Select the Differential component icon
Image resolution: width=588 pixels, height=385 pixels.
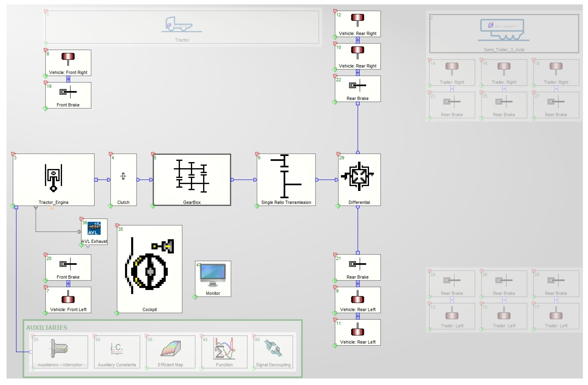pyautogui.click(x=359, y=176)
